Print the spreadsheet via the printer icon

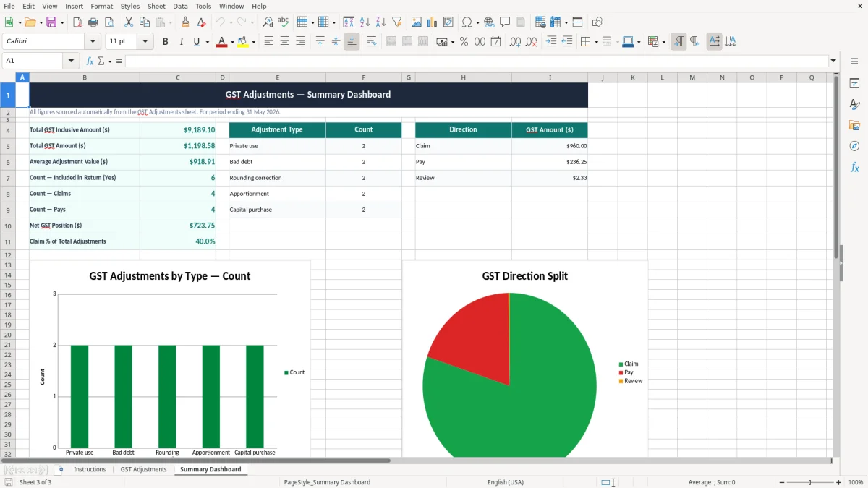[x=93, y=22]
